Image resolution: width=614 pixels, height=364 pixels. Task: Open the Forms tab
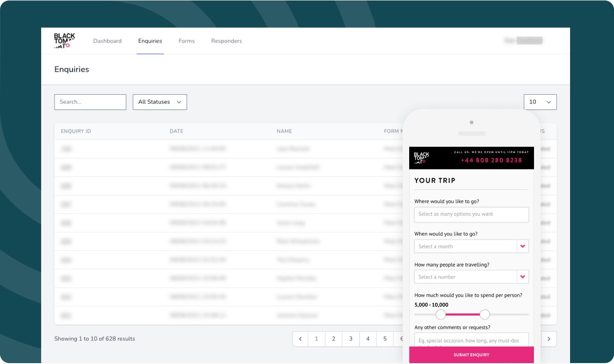pyautogui.click(x=186, y=41)
